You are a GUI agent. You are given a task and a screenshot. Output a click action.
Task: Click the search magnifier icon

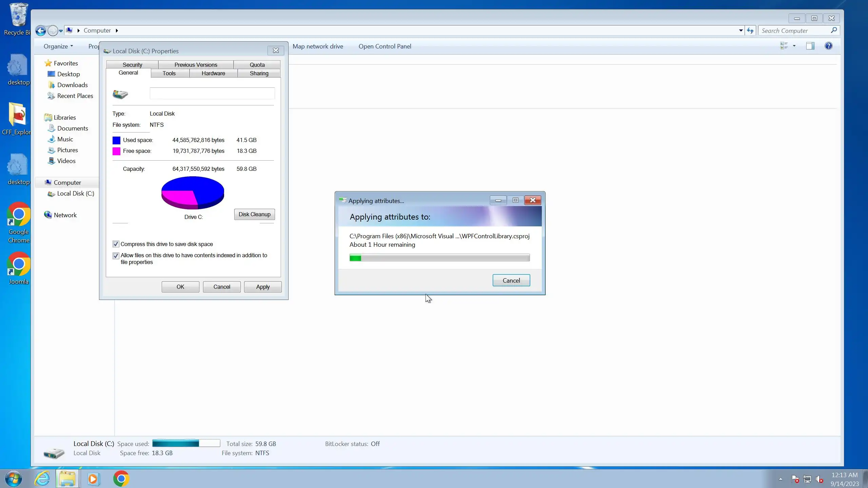[834, 30]
